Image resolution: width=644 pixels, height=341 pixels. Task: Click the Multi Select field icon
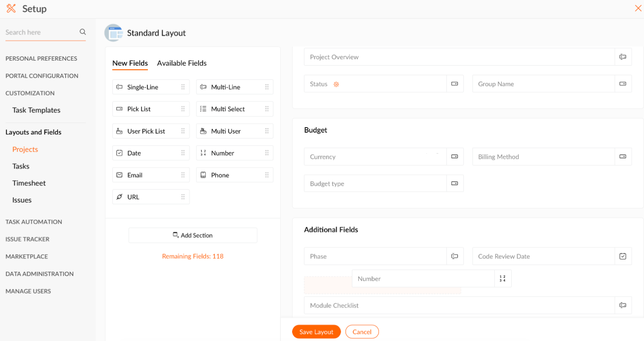click(203, 109)
